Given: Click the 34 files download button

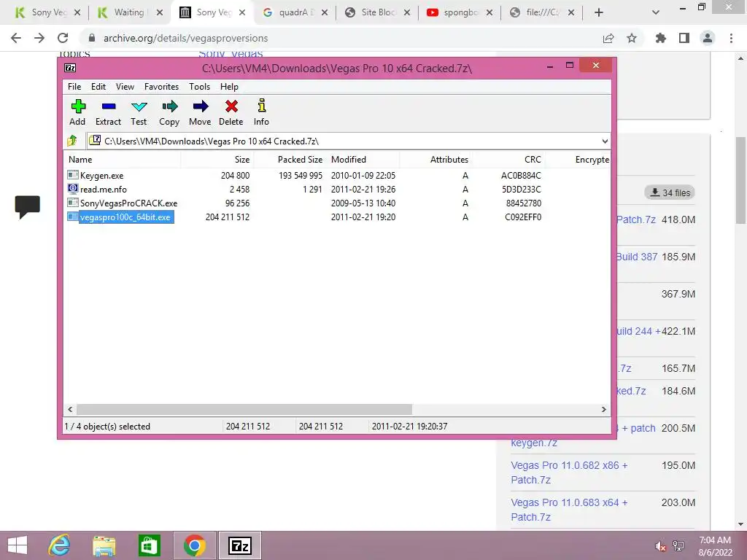Looking at the screenshot, I should click(670, 192).
